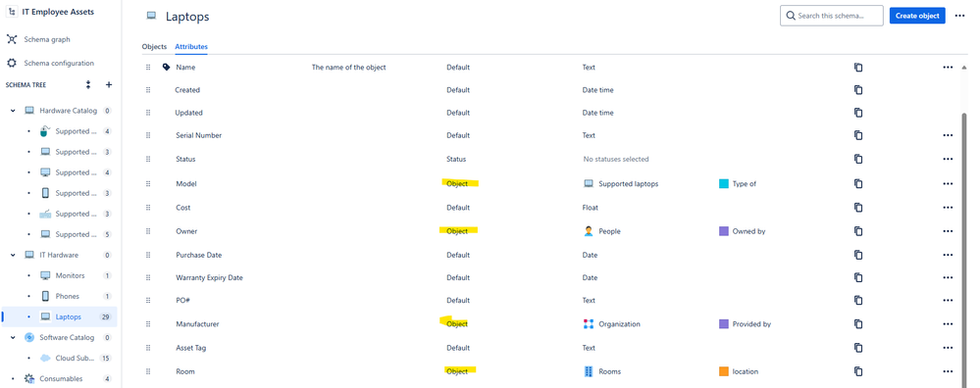This screenshot has width=980, height=388.
Task: Click the 'The name of the object' description
Action: 349,68
